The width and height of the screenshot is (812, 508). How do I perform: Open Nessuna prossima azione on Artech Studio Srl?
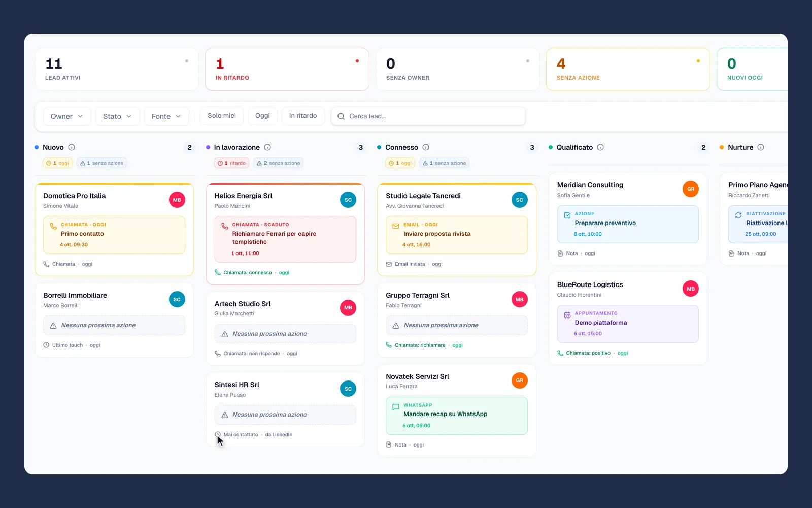[x=285, y=334]
